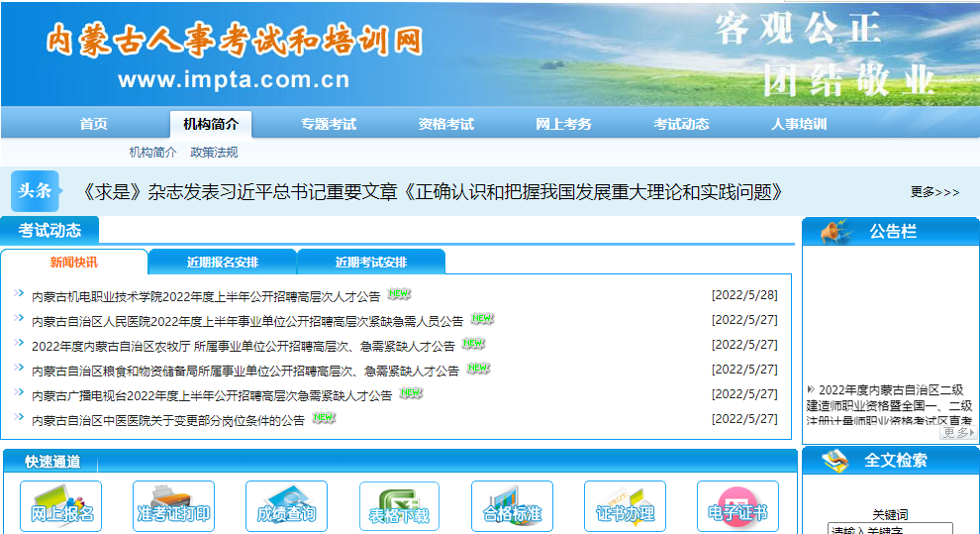Open the 准考证打印 icon
Image resolution: width=980 pixels, height=534 pixels.
[173, 506]
